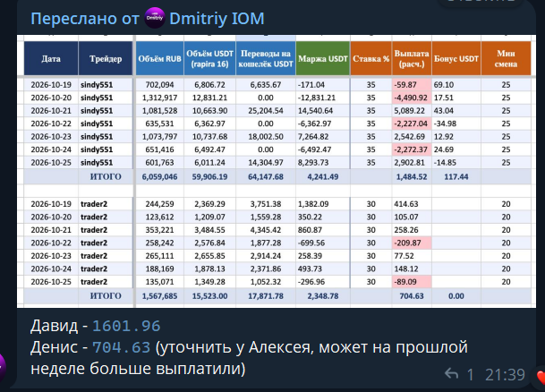Click the 117.44 total bonus cell
Screen dimensions: 545x392
tap(456, 177)
